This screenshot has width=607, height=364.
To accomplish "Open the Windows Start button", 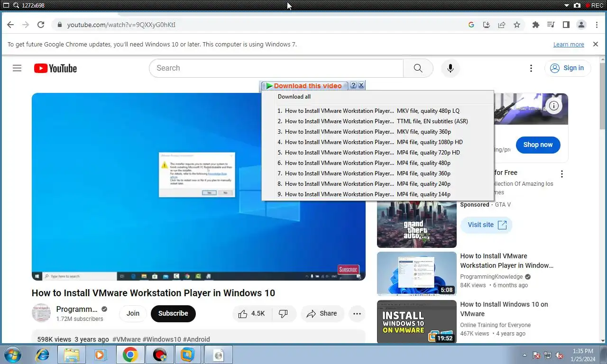I will click(x=13, y=355).
